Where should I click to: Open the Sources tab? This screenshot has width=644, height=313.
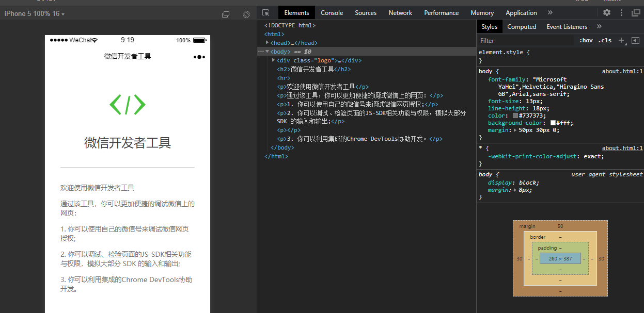(x=366, y=13)
